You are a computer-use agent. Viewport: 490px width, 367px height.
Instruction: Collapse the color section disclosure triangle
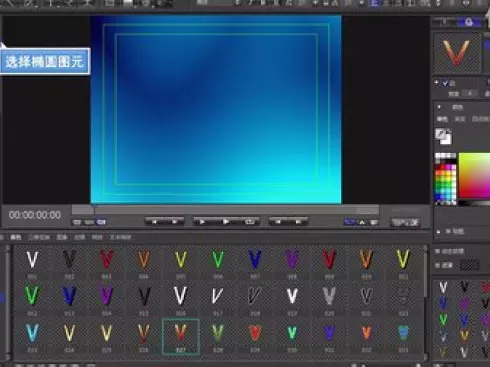(x=439, y=107)
